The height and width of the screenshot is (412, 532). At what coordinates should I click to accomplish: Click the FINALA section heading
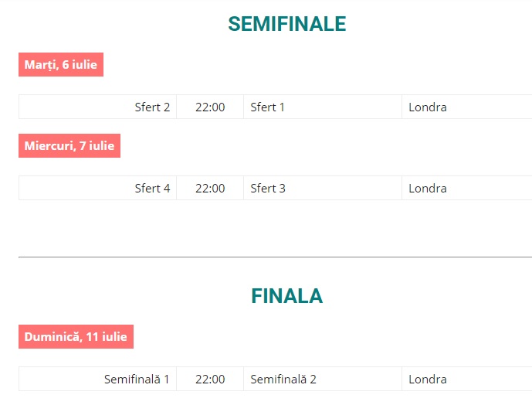[286, 296]
